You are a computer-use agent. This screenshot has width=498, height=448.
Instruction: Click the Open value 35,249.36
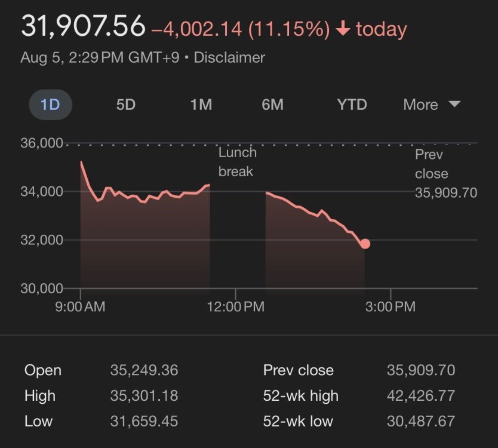[x=144, y=370]
